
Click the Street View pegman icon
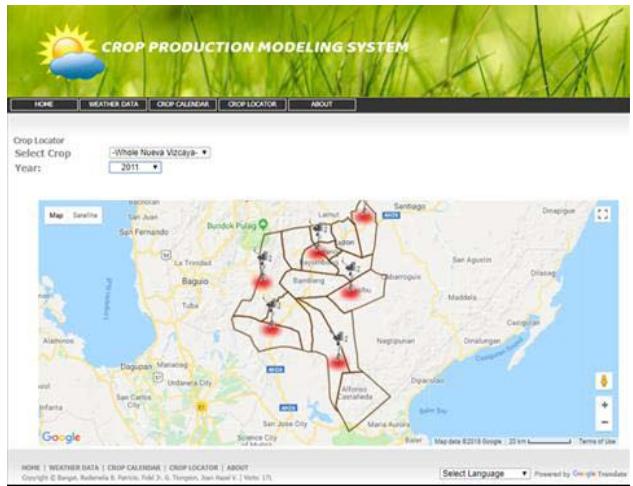[x=603, y=381]
